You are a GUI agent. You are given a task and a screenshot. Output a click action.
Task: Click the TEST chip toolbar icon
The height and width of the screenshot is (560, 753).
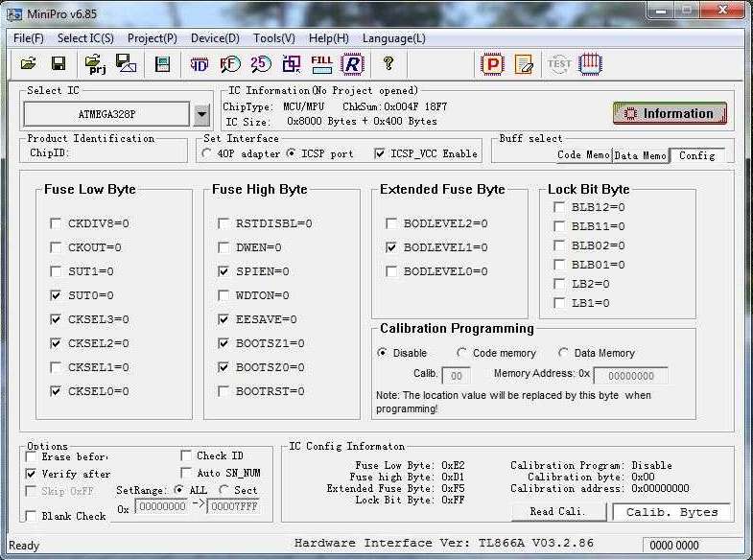(x=558, y=64)
